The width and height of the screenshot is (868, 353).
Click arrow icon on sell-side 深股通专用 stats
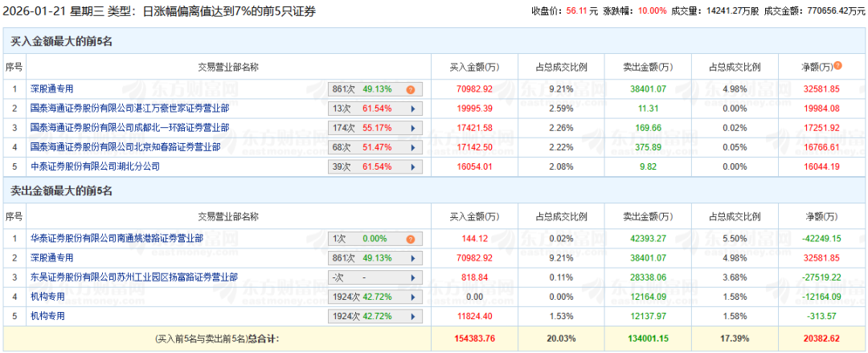pyautogui.click(x=412, y=258)
